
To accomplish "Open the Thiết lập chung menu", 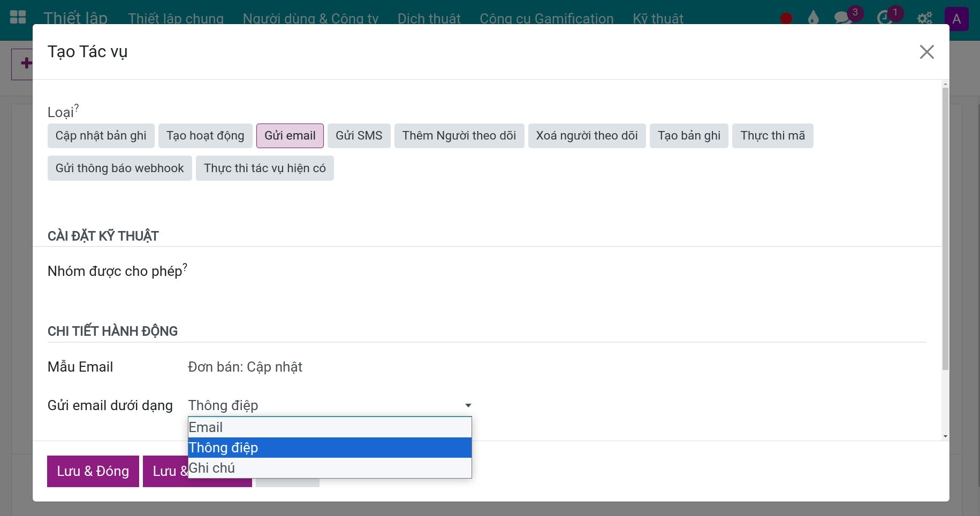I will click(176, 19).
